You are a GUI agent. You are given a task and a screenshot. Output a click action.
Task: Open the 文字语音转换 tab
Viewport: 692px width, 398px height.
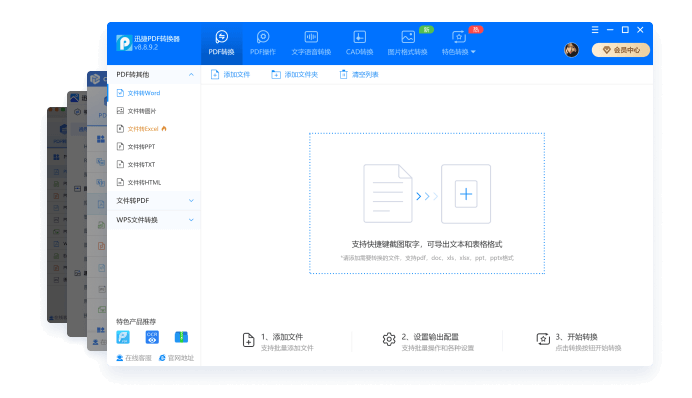click(x=311, y=43)
